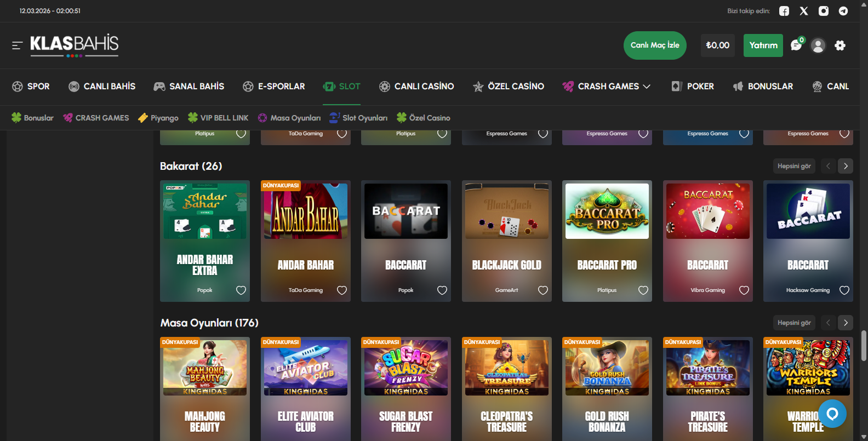Click the Yatırım deposit button
The width and height of the screenshot is (868, 441).
(763, 45)
